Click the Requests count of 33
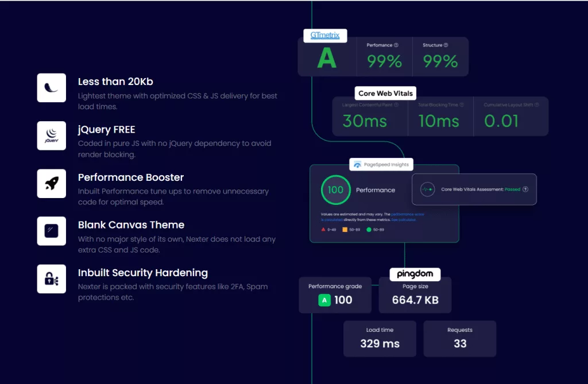Image resolution: width=588 pixels, height=384 pixels. pos(460,344)
